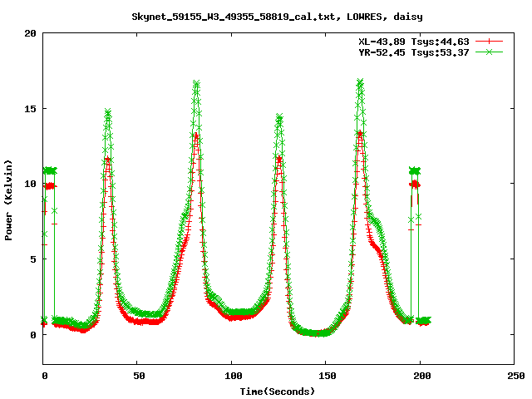
Task: Select the YR-52.45 Tsys:53.37 legend entry
Action: (414, 52)
